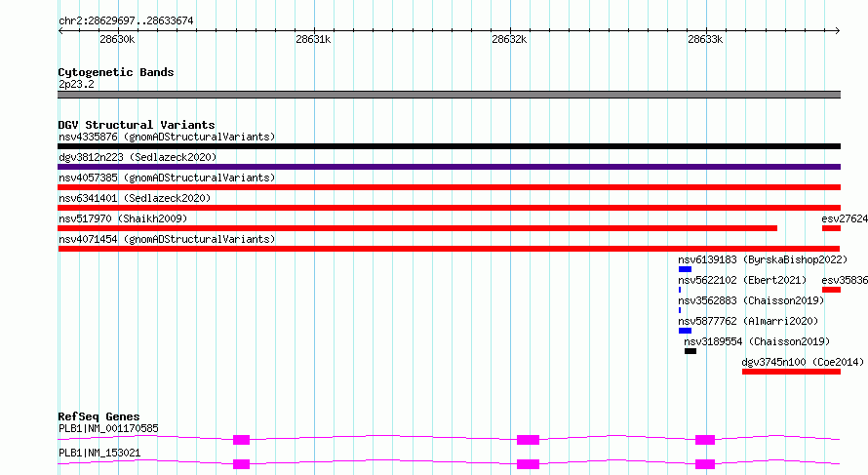Open the RefSeq Genes track title
The image size is (868, 475).
[99, 416]
